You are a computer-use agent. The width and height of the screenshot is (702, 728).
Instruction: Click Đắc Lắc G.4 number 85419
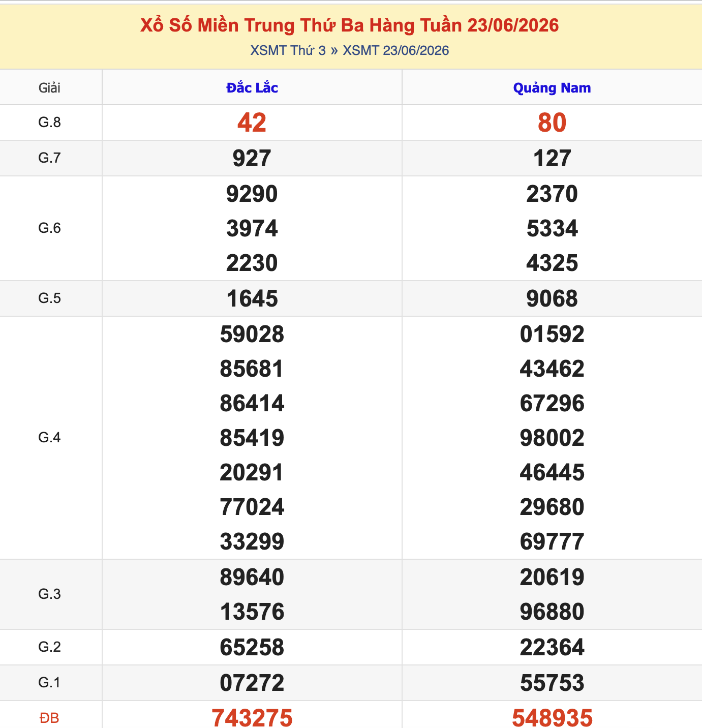click(x=252, y=438)
